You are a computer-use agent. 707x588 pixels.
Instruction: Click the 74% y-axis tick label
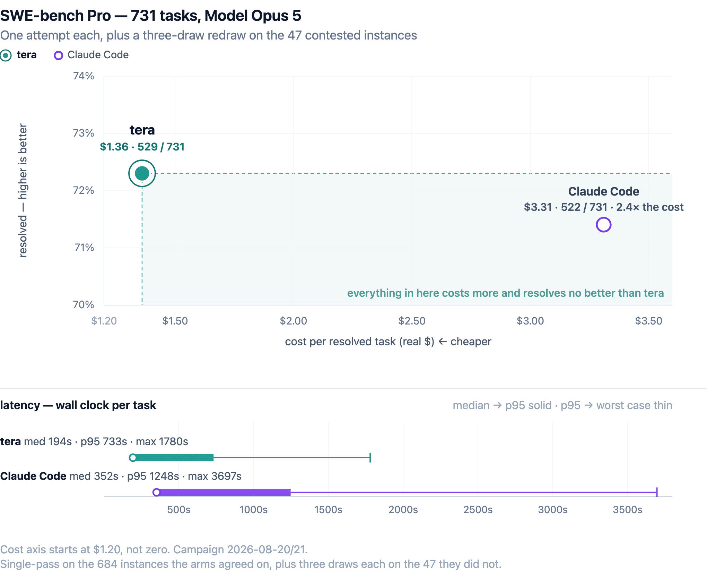pyautogui.click(x=84, y=76)
